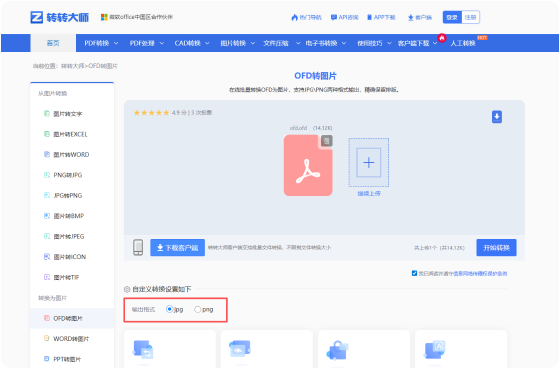
Task: Click the 图片转JPEG sidebar icon
Action: [47, 236]
